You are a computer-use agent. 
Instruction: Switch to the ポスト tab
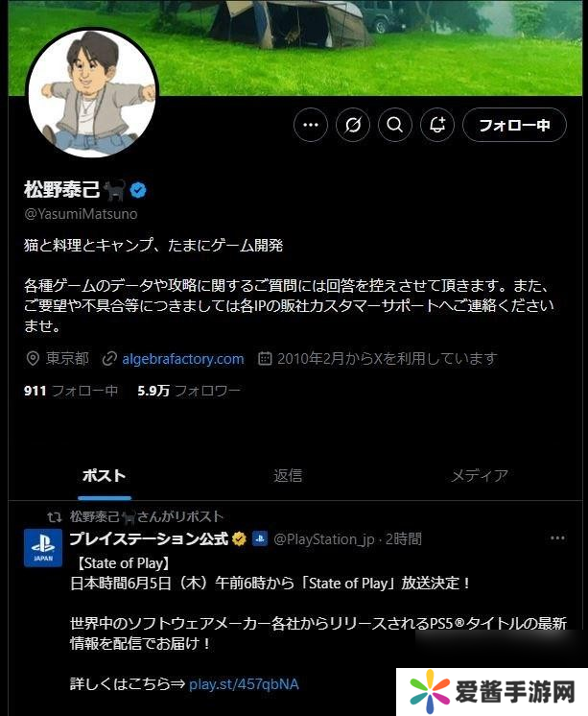click(x=105, y=476)
